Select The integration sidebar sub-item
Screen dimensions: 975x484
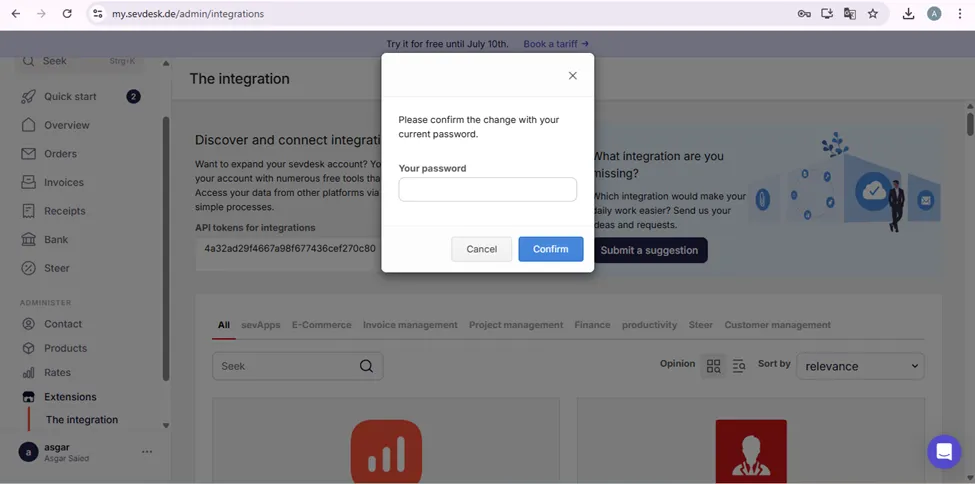pos(81,419)
